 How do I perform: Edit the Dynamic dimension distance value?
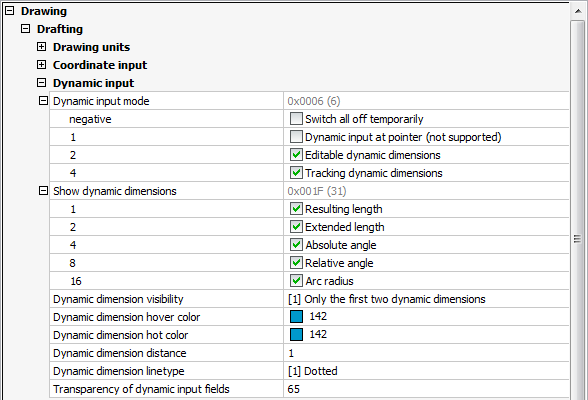coord(426,353)
